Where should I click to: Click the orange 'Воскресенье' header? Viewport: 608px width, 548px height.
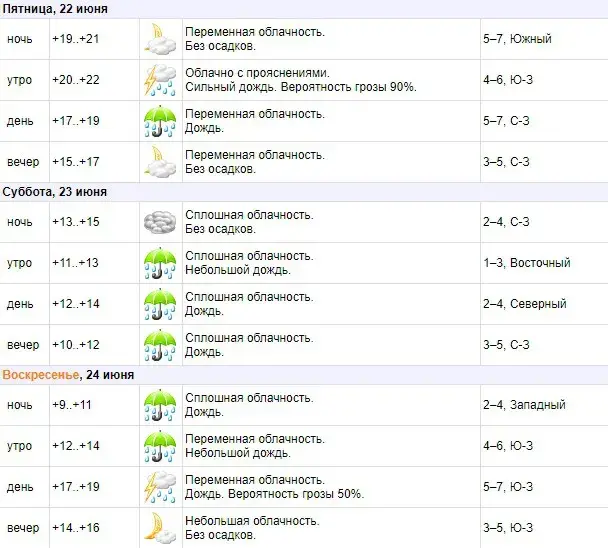click(x=41, y=375)
